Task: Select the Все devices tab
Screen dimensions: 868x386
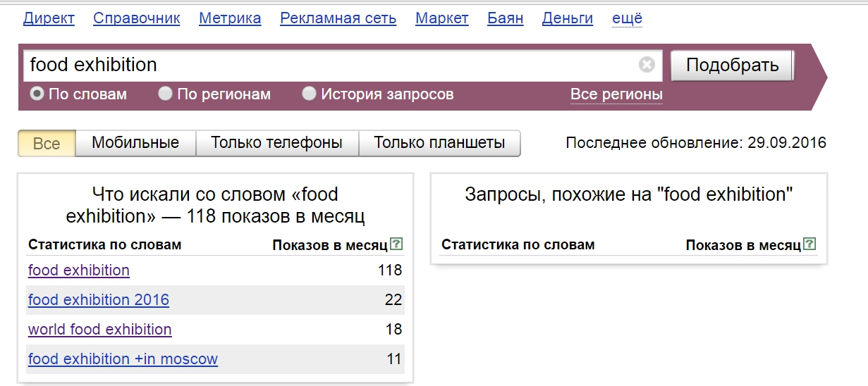Action: 47,144
